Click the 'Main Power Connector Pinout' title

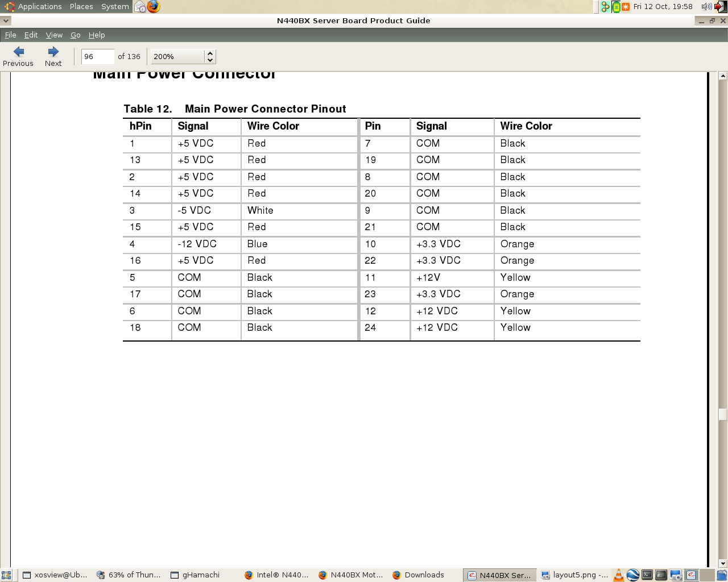pos(266,109)
